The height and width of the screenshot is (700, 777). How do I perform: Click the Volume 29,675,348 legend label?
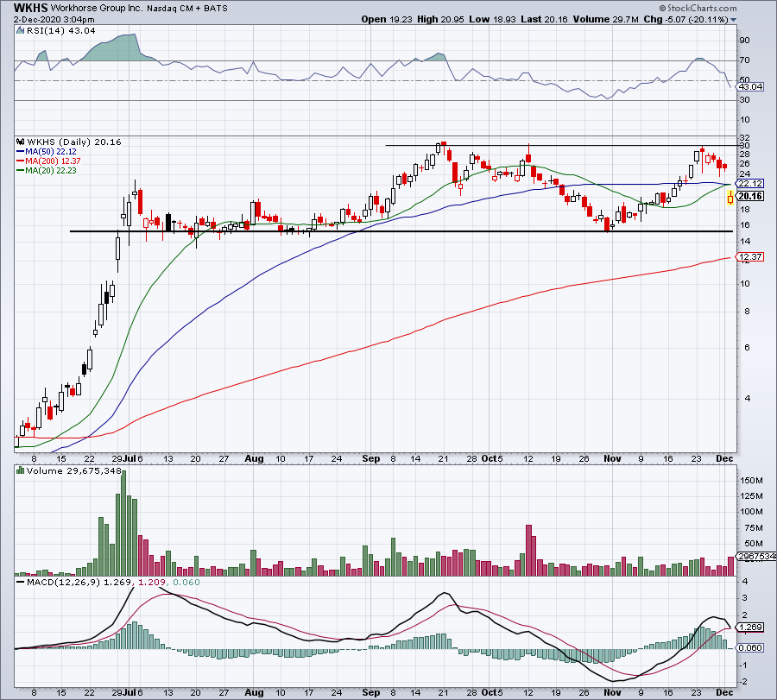coord(74,471)
